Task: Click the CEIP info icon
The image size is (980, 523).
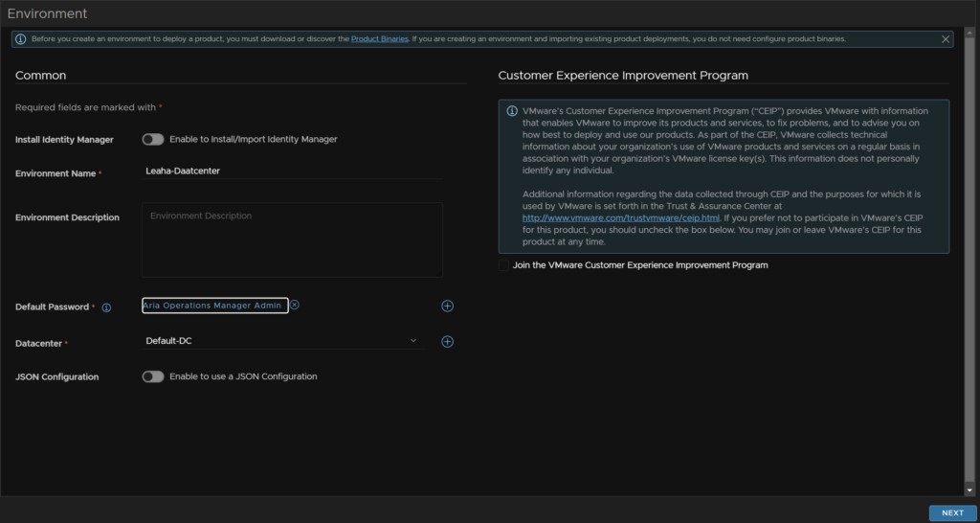Action: (512, 111)
